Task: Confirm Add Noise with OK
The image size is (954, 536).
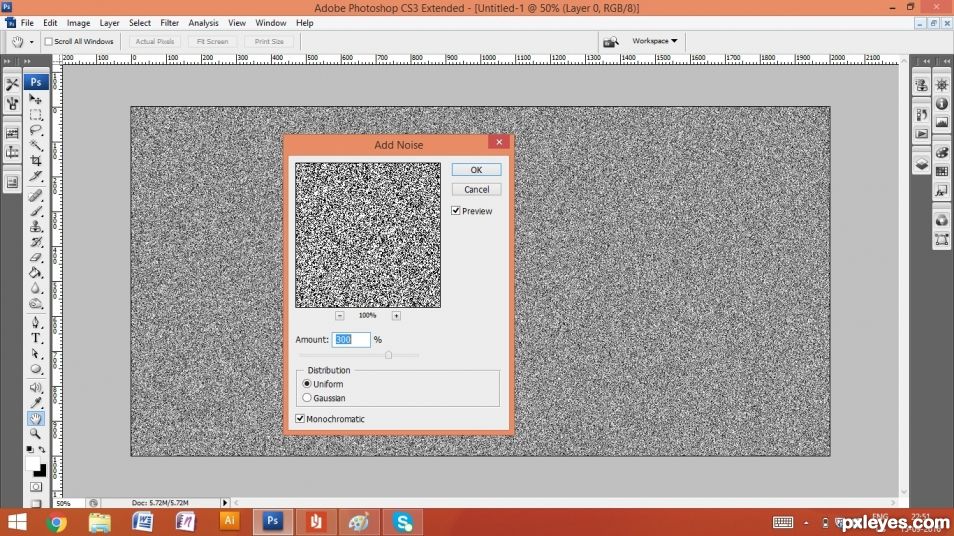Action: coord(476,170)
